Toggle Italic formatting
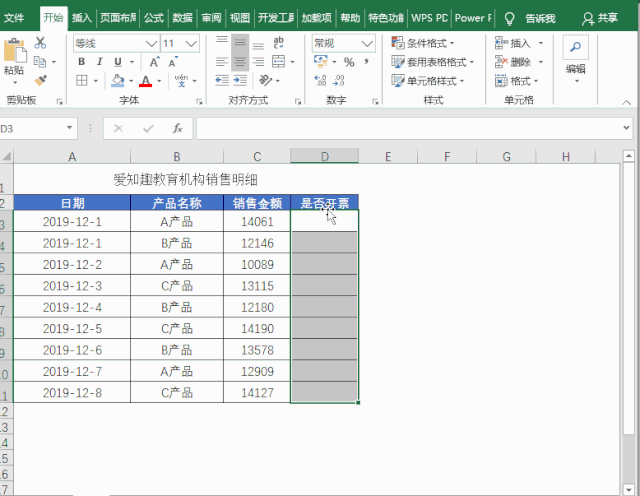 (x=99, y=62)
